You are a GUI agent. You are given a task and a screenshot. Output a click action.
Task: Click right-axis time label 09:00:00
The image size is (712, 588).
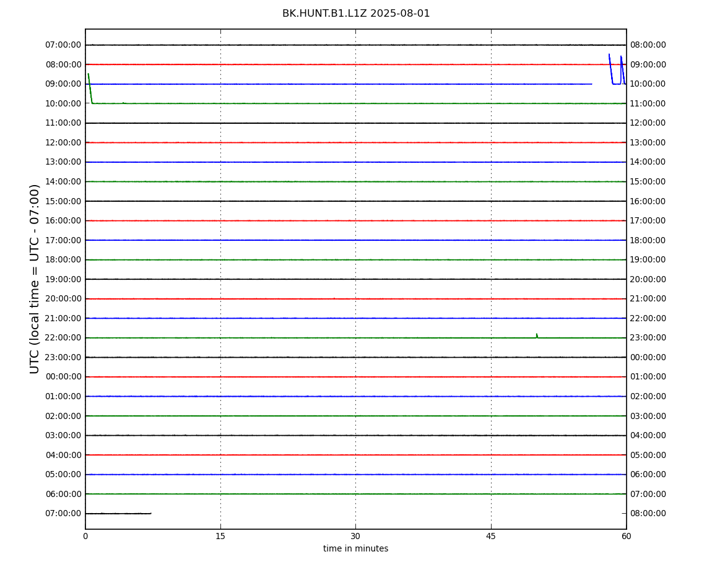tap(648, 64)
